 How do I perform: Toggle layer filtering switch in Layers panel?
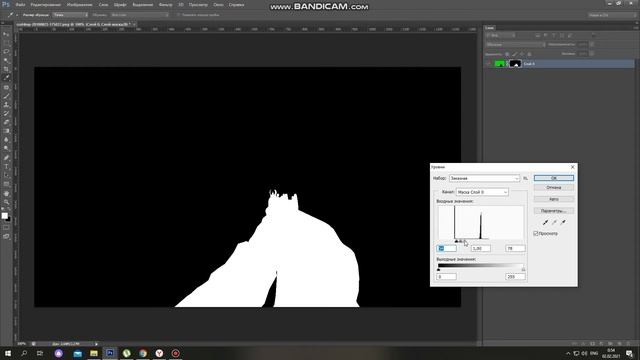pos(593,36)
